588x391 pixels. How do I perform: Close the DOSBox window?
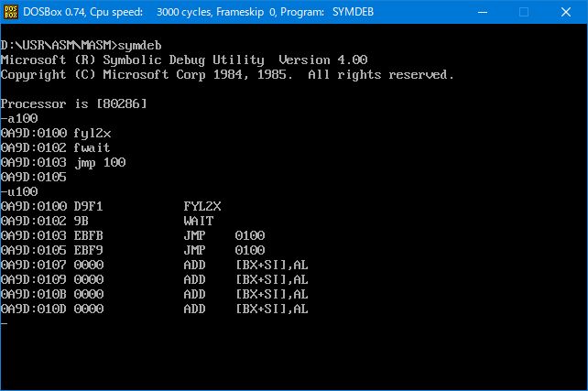coord(566,12)
